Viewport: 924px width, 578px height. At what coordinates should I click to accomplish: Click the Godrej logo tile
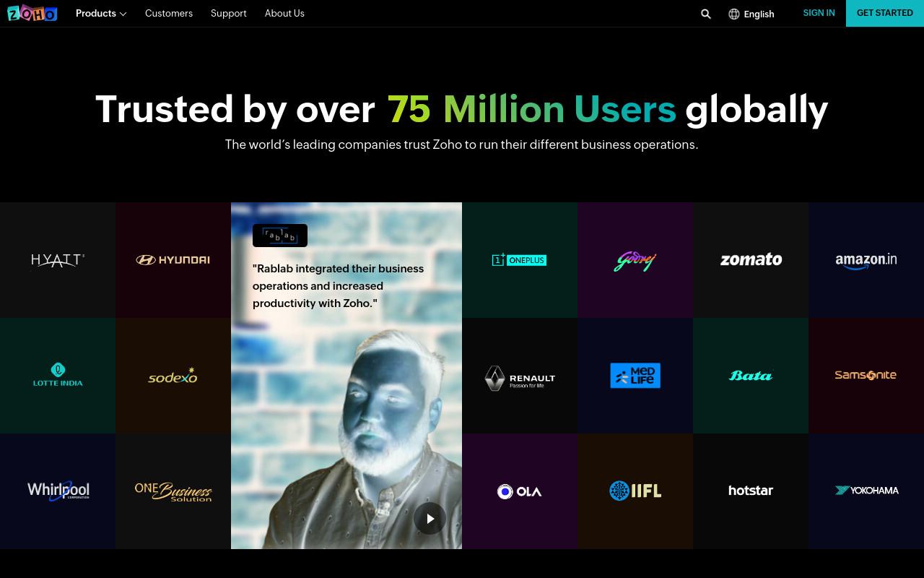[x=635, y=260]
